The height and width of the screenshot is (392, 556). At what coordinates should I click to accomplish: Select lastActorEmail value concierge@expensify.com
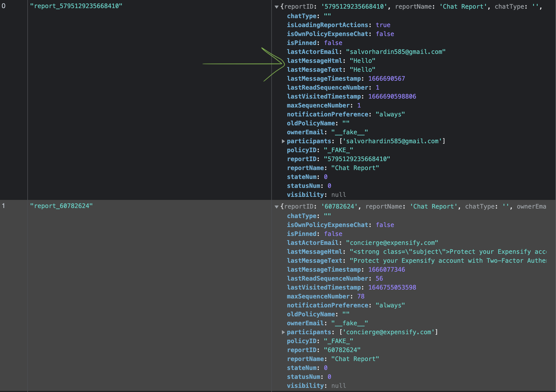[392, 243]
